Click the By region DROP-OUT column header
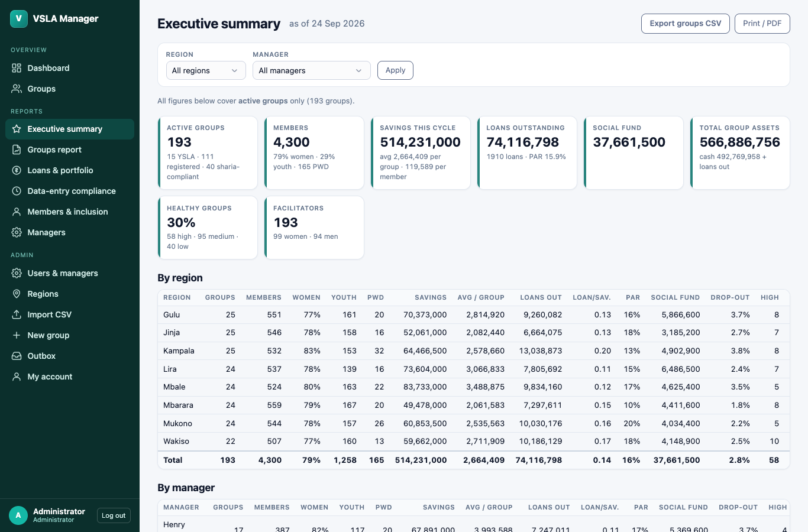The width and height of the screenshot is (808, 532). [730, 297]
